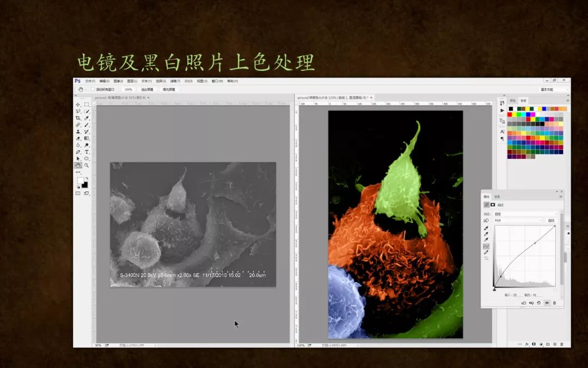The height and width of the screenshot is (368, 588).
Task: Open the RGB channel dropdown in curves
Action: coord(519,220)
